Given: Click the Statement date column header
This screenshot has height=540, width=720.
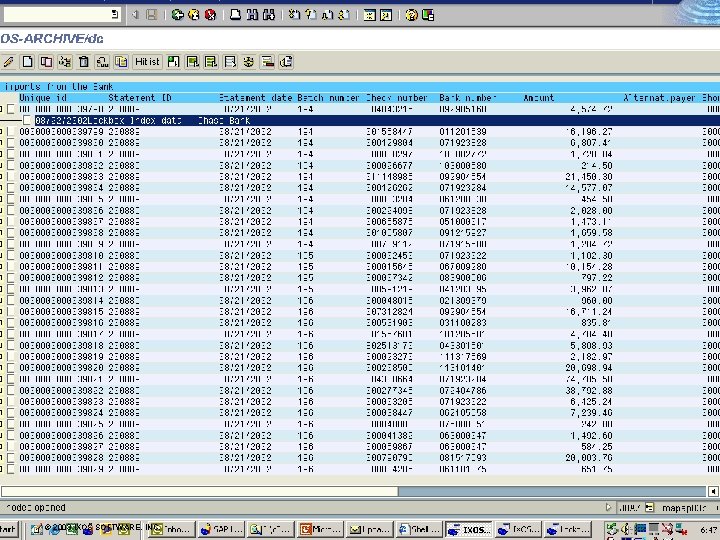Looking at the screenshot, I should (x=255, y=98).
